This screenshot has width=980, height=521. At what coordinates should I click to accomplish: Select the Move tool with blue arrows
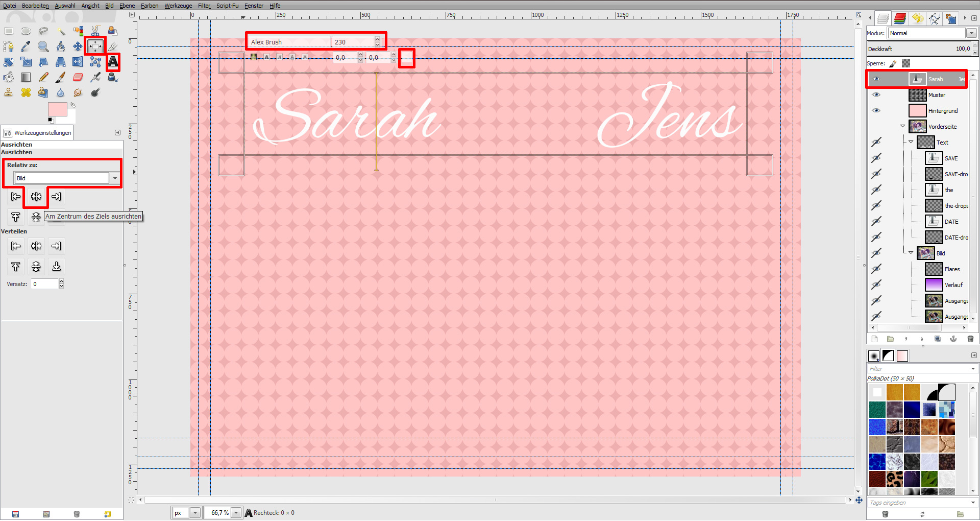78,46
